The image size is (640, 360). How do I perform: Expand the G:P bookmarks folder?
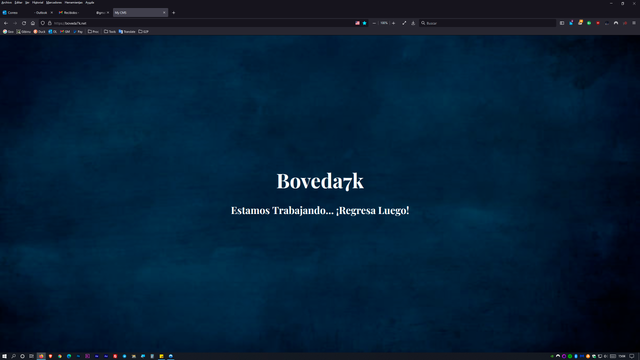click(x=143, y=31)
